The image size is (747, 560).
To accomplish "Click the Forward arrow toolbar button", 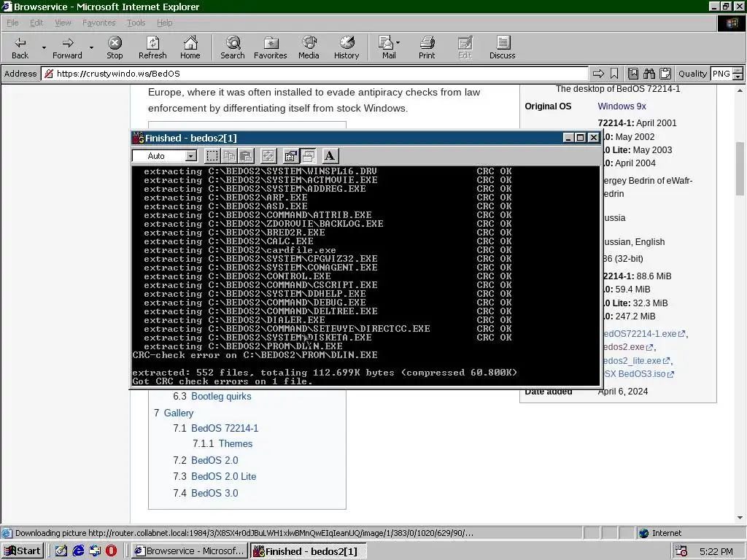I will 67,47.
